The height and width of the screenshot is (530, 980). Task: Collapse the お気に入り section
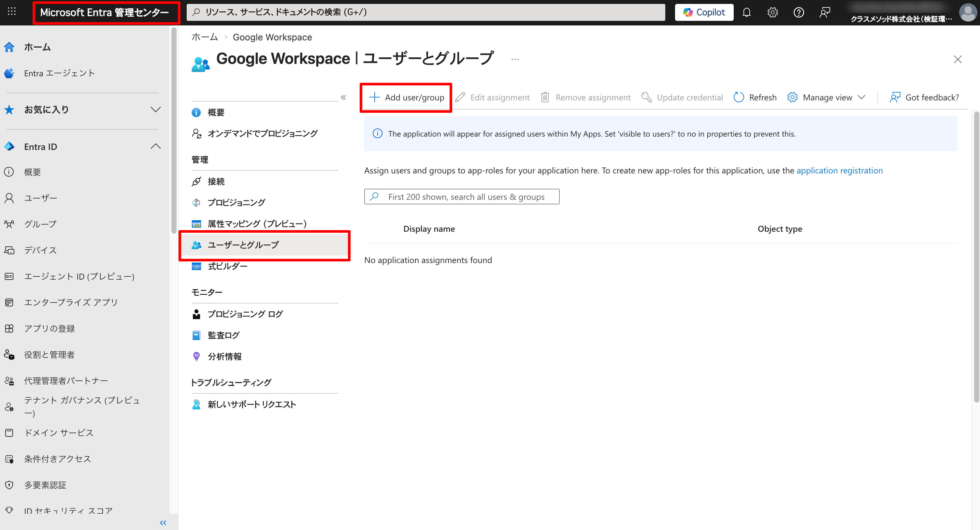tap(156, 109)
